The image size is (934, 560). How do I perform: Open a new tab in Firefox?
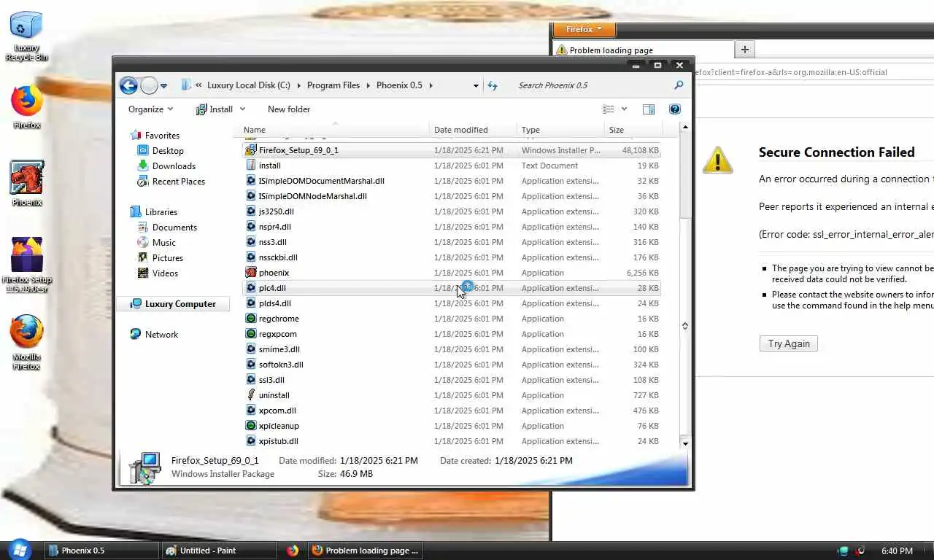click(x=744, y=50)
